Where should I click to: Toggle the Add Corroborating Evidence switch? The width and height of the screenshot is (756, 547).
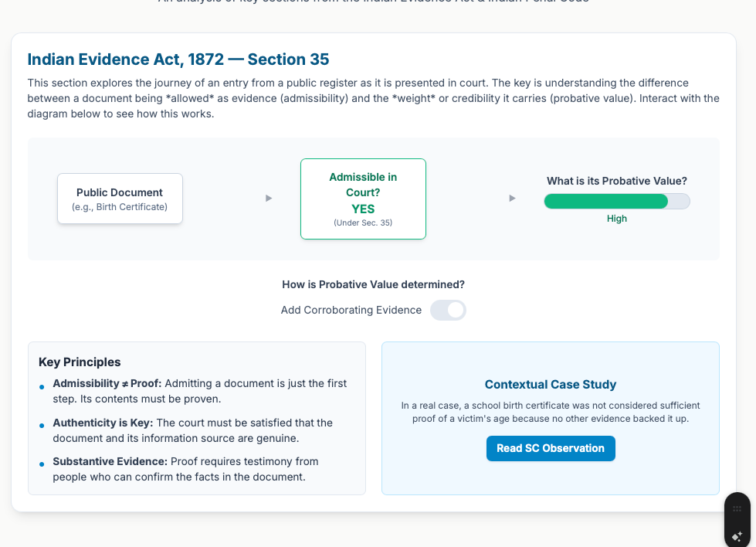(x=448, y=310)
